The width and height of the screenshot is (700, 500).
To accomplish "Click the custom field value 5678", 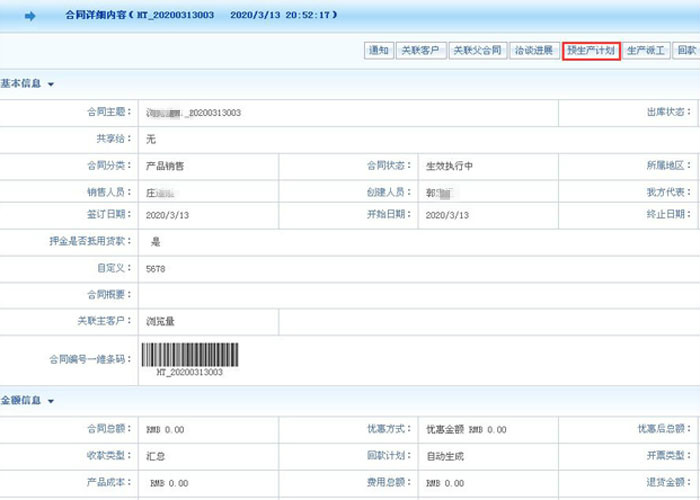I will [x=156, y=269].
